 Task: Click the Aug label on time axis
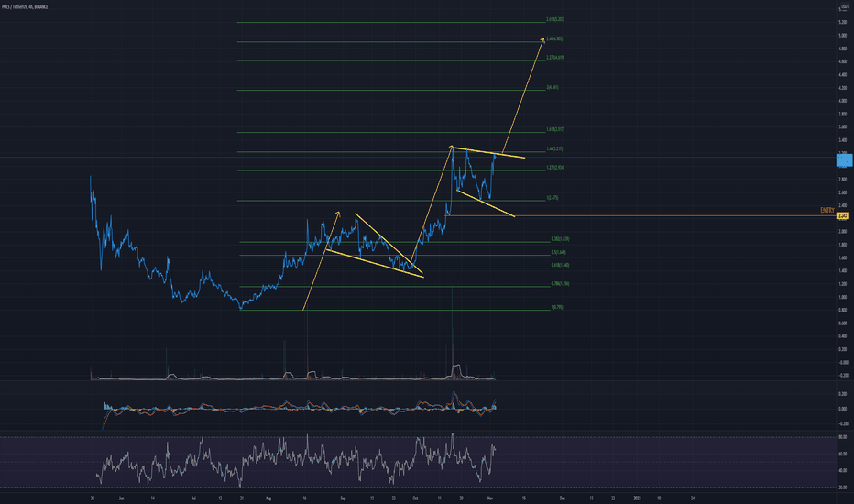pyautogui.click(x=268, y=498)
